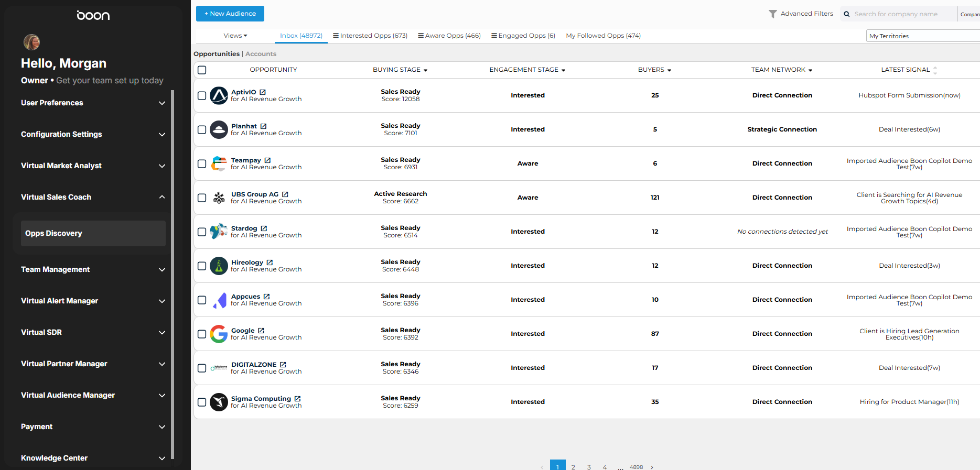Click the Google logo
The image size is (980, 470).
(219, 334)
